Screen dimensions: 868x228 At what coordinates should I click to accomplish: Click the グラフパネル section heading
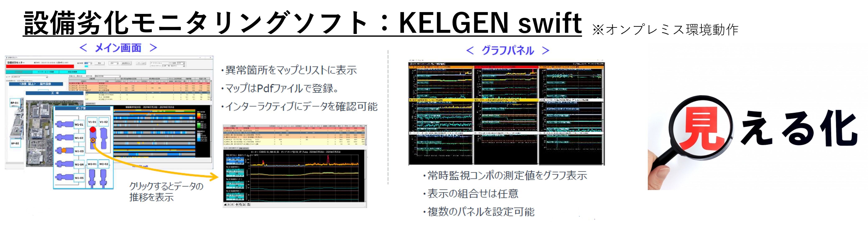[508, 50]
